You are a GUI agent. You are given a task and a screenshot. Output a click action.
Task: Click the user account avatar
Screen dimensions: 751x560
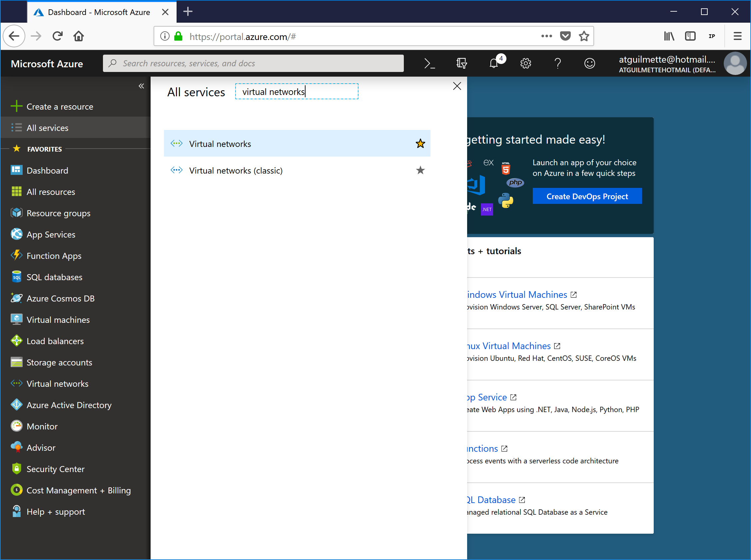pyautogui.click(x=735, y=63)
